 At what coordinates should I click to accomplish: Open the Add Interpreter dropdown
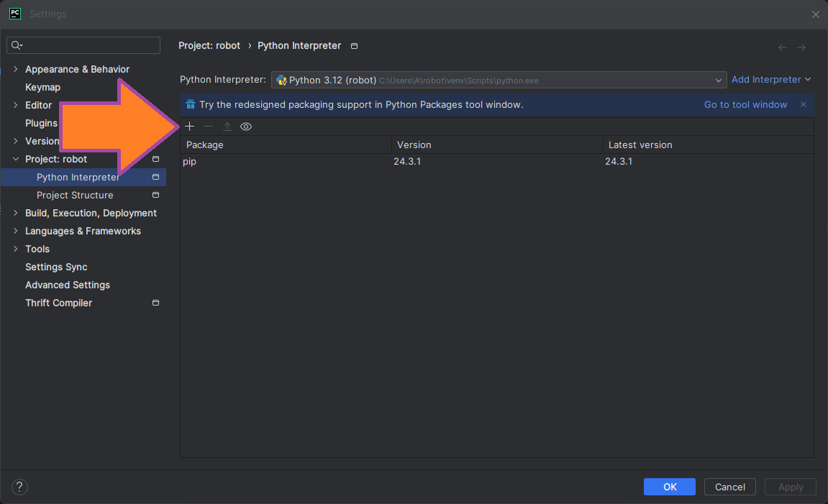[771, 79]
